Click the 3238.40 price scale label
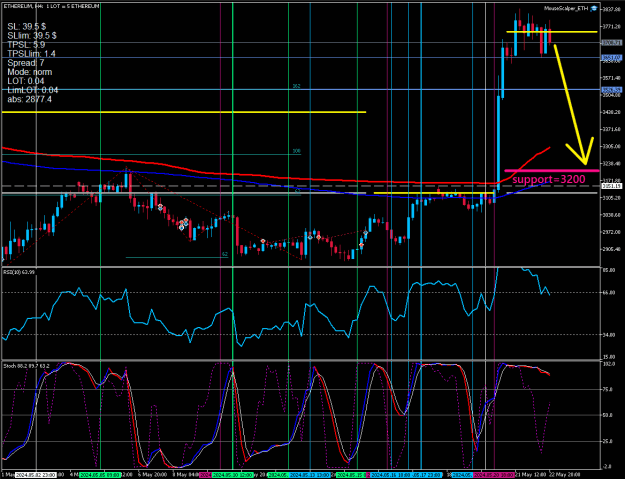This screenshot has width=625, height=479. click(611, 163)
